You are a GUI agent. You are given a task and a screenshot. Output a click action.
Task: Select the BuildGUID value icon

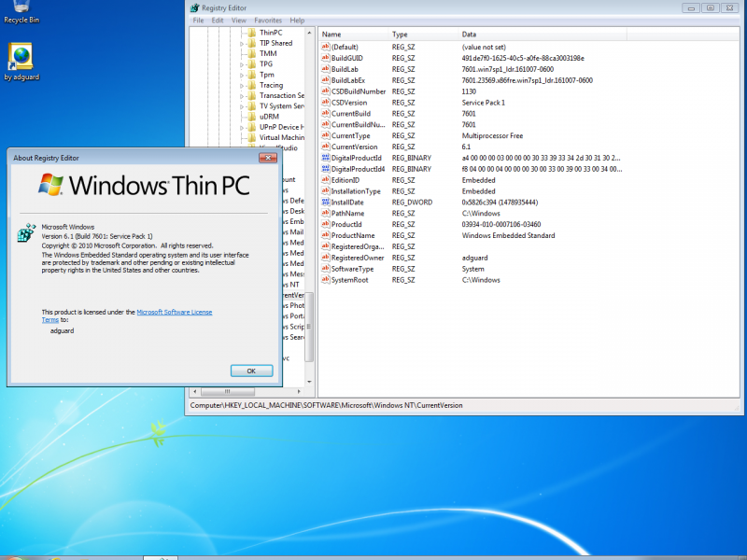coord(325,58)
